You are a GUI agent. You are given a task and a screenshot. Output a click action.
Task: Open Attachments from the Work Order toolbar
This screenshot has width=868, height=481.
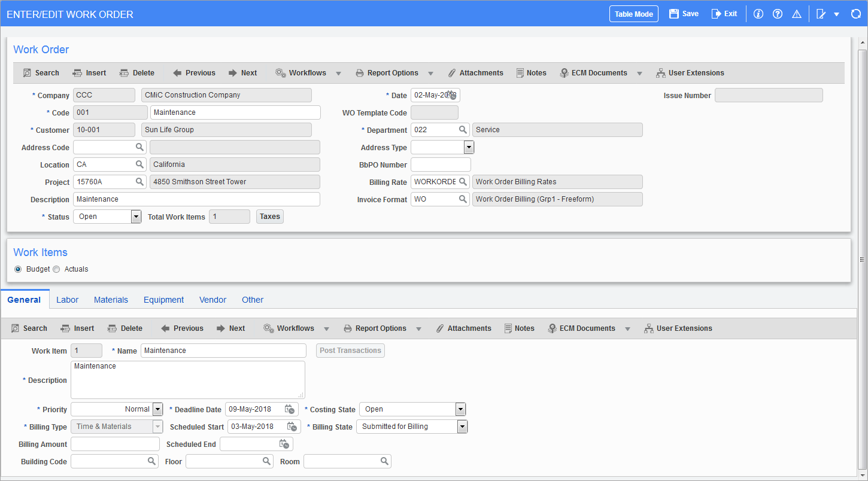tap(476, 72)
